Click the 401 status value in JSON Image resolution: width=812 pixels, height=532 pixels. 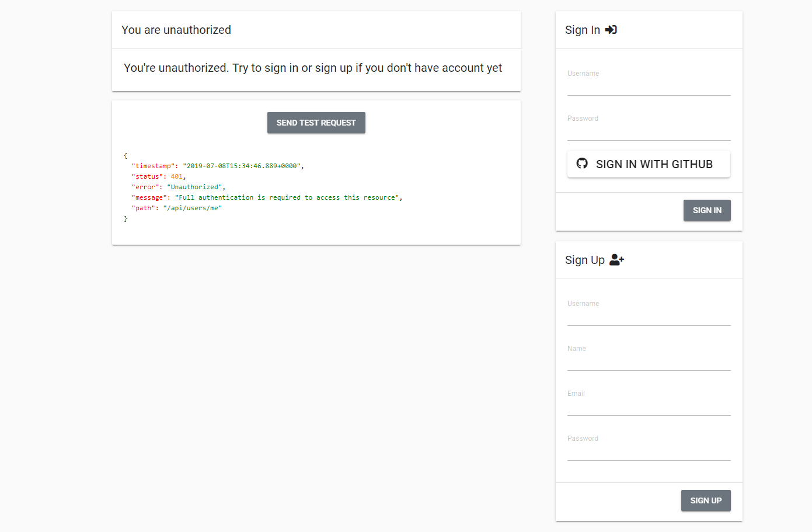(176, 176)
